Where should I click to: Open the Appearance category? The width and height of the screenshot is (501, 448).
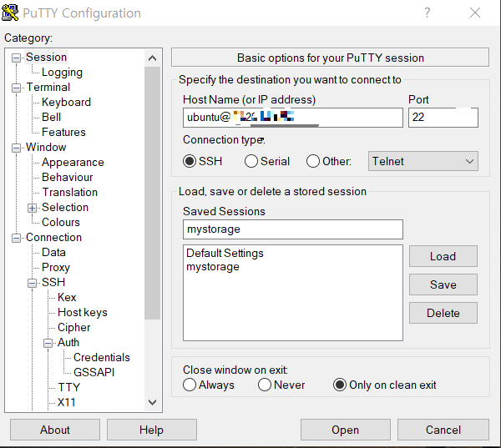(x=73, y=162)
